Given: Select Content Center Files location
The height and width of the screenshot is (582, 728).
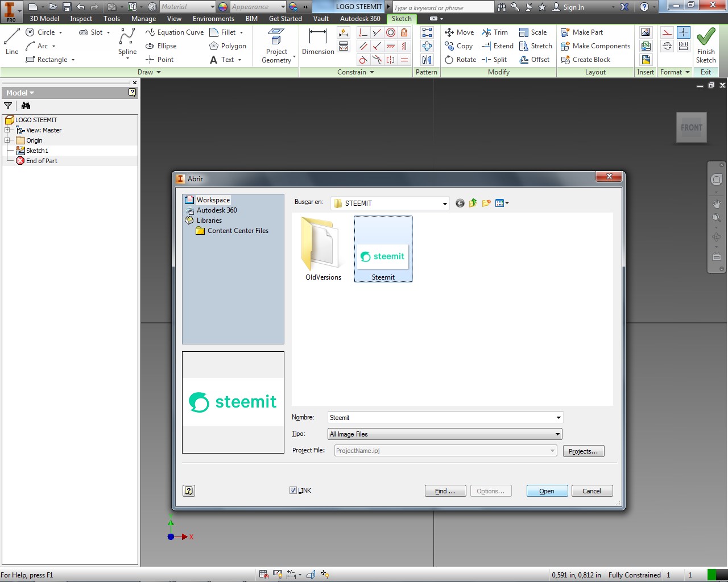Looking at the screenshot, I should pos(232,231).
